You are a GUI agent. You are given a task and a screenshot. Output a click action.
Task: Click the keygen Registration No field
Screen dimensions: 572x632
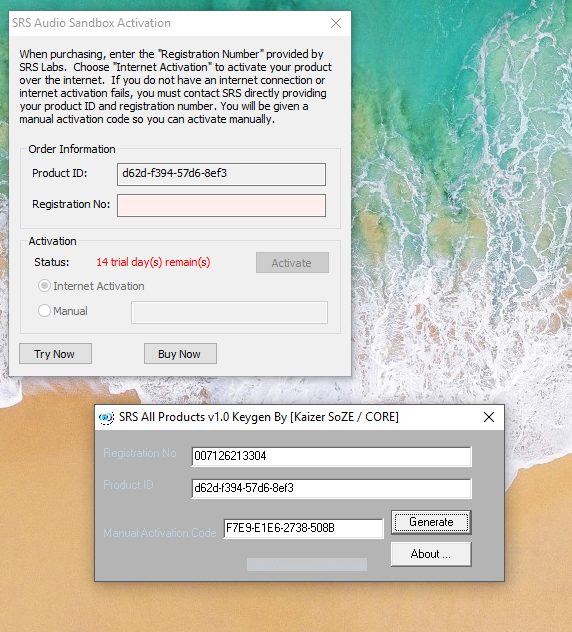pos(331,456)
